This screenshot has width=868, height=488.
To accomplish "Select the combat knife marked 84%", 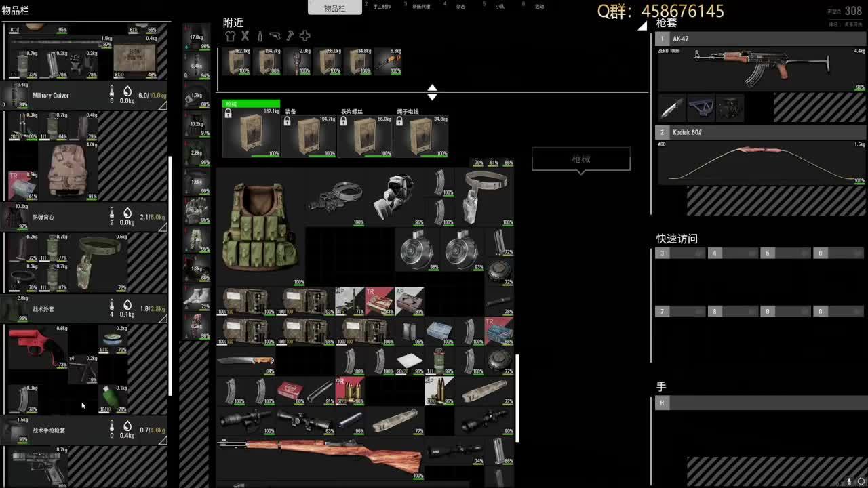I will tap(246, 361).
